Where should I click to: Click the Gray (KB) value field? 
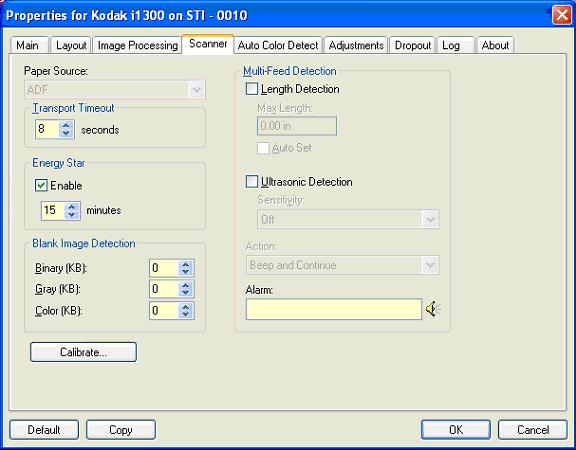click(164, 289)
